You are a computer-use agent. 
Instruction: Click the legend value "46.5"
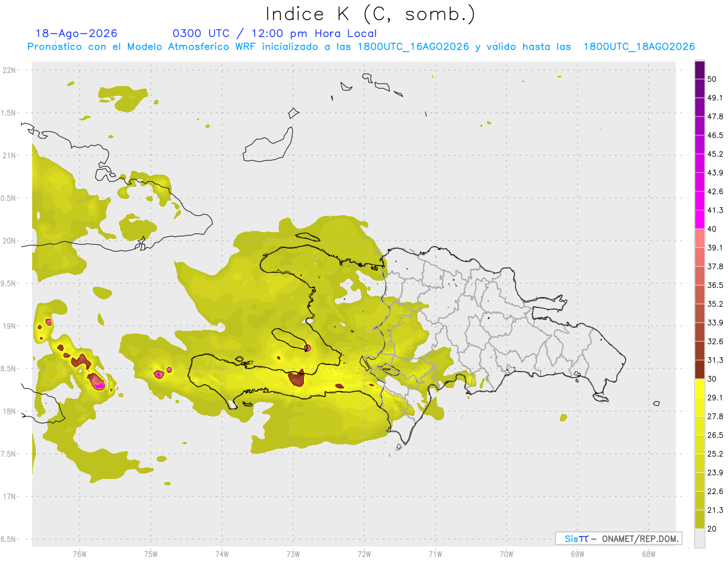pyautogui.click(x=715, y=135)
